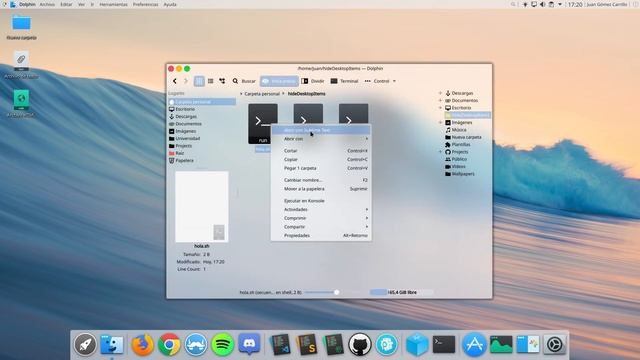
Task: Choose Cortar from the context menu
Action: click(x=321, y=151)
